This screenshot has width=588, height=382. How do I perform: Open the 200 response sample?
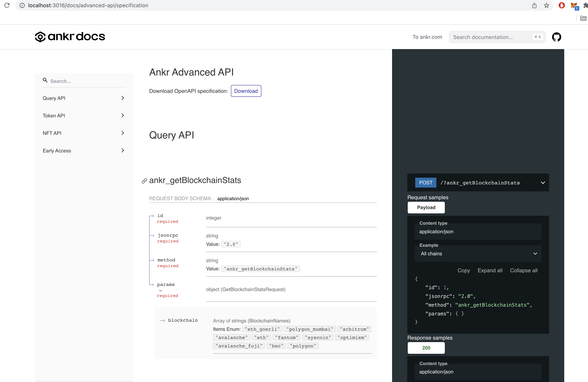[426, 348]
